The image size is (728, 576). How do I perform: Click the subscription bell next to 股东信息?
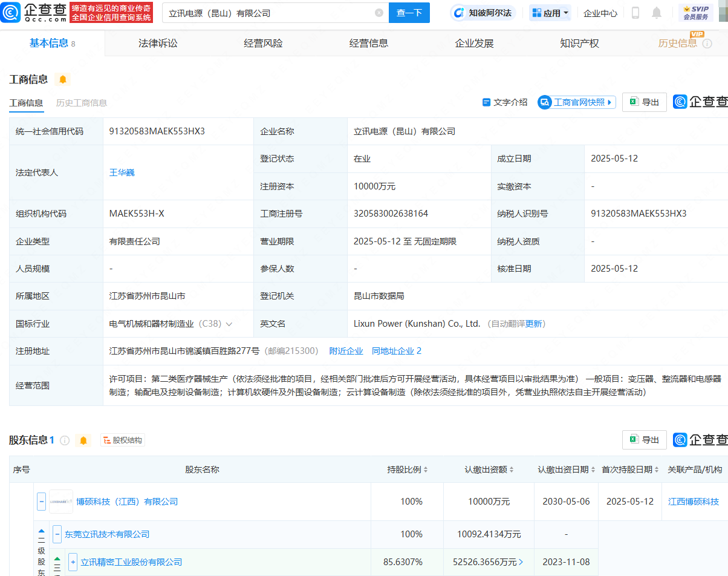pyautogui.click(x=83, y=440)
